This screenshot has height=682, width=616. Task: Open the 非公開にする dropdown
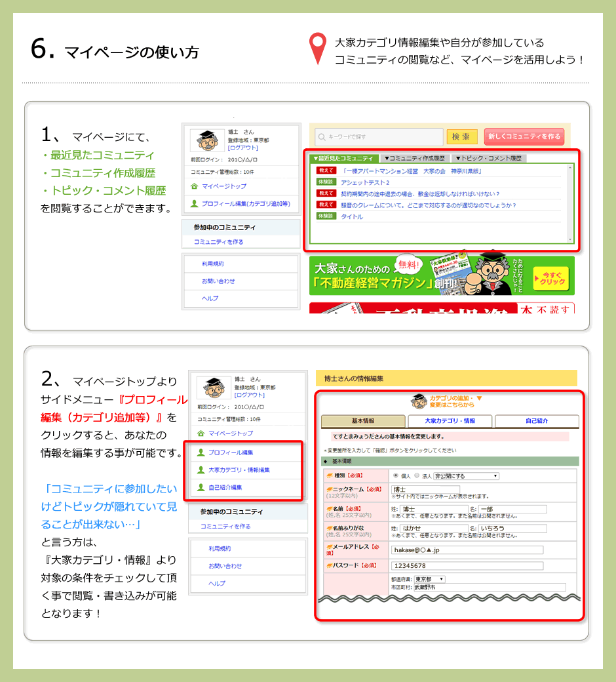click(465, 475)
